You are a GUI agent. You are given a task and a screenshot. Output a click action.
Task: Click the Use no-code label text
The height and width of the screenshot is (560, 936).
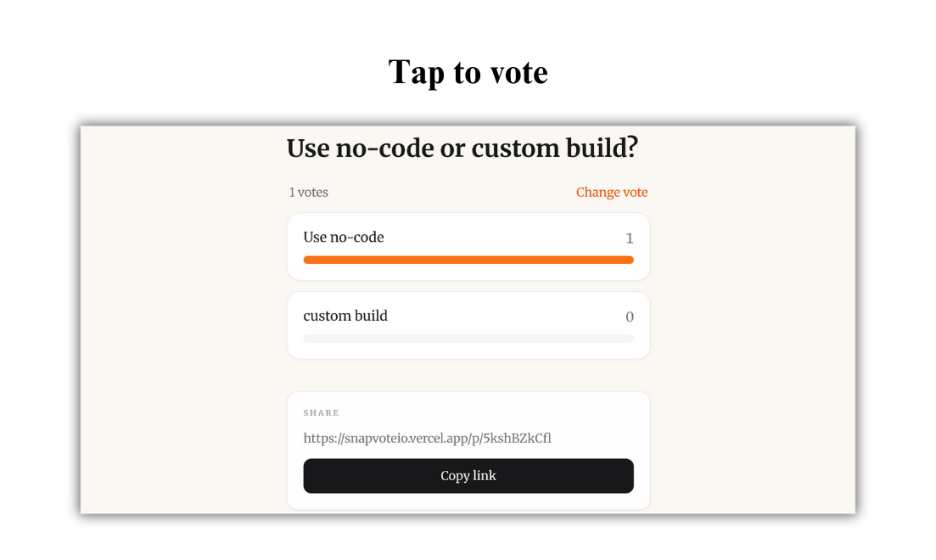click(x=344, y=237)
